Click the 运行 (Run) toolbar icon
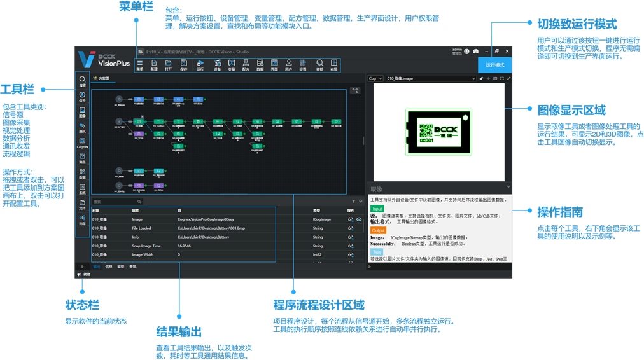The height and width of the screenshot is (360, 644). [200, 65]
